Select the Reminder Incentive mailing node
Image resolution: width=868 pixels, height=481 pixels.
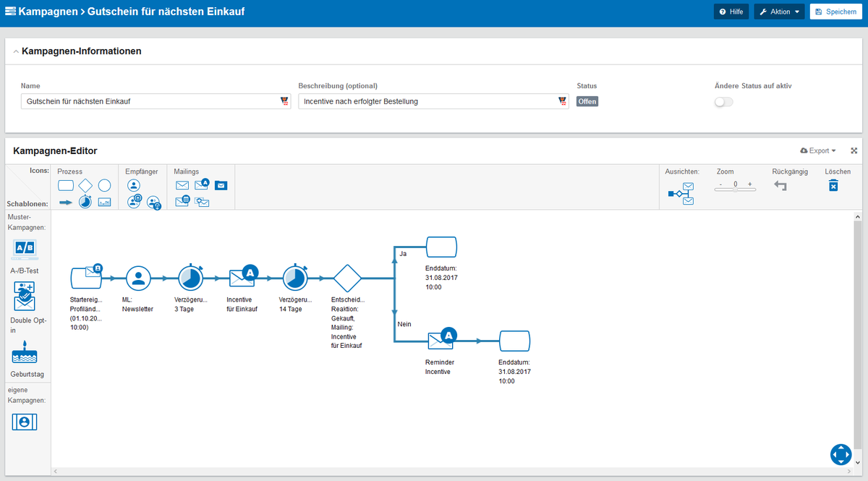pos(441,340)
